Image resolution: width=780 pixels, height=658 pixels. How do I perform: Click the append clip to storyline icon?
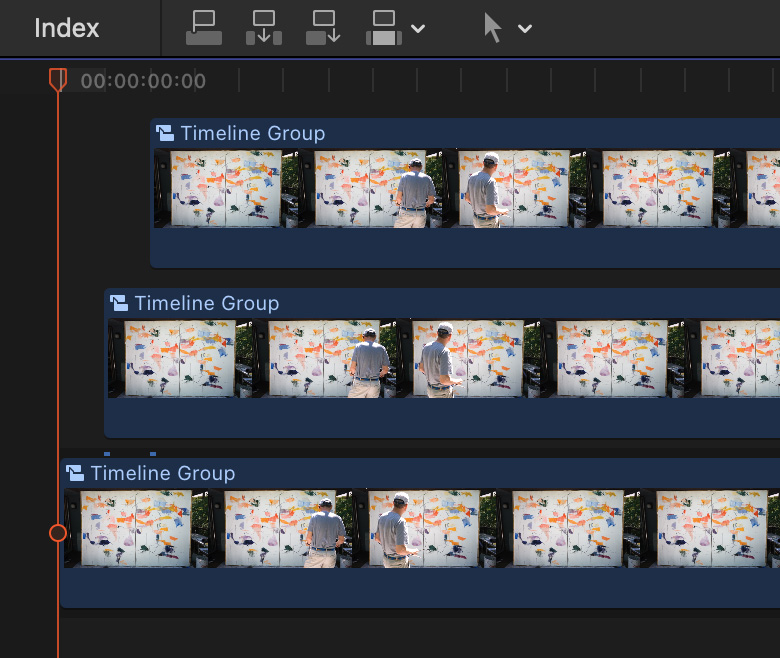[324, 28]
